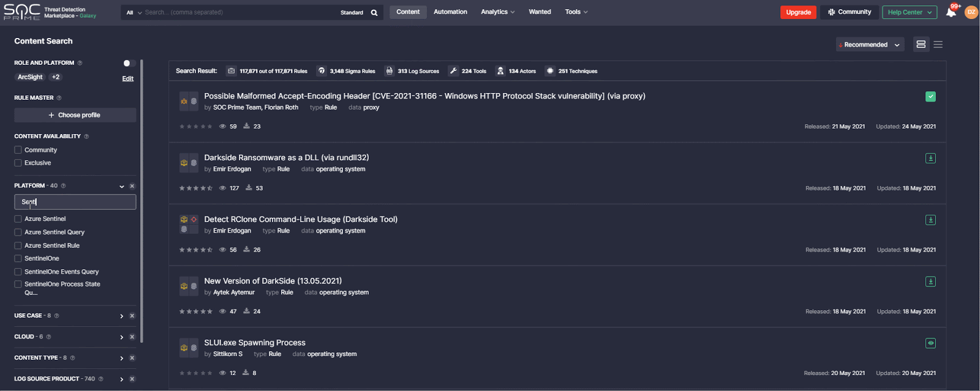Open the Tools menu
The height and width of the screenshot is (391, 980).
click(576, 12)
